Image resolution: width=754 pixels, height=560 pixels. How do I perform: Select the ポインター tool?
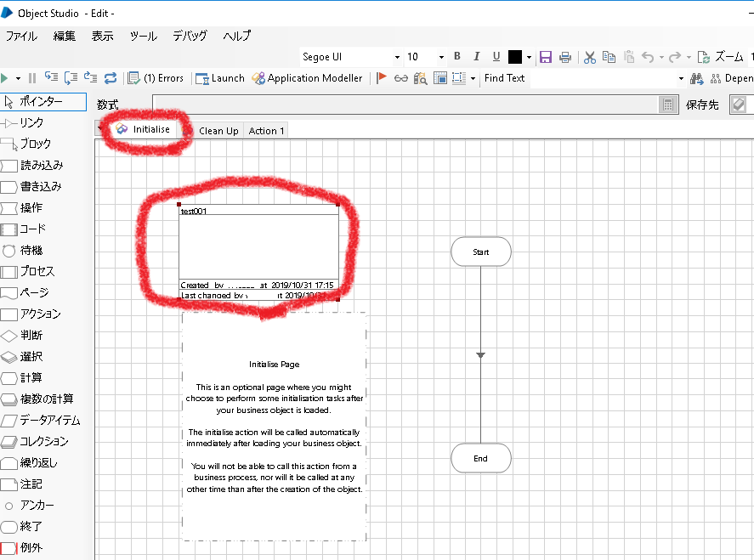[43, 101]
